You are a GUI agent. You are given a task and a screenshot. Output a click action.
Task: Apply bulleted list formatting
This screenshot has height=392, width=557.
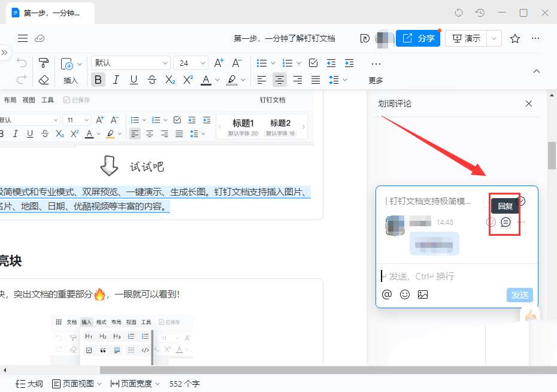click(x=262, y=63)
